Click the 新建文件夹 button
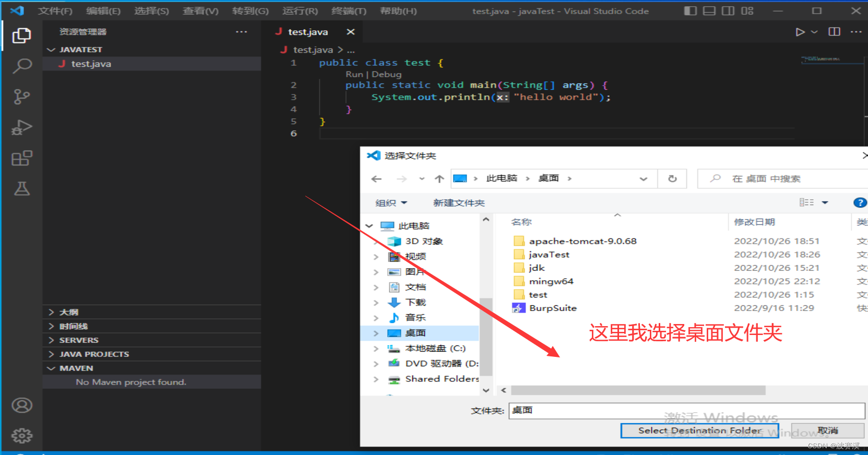 click(459, 203)
